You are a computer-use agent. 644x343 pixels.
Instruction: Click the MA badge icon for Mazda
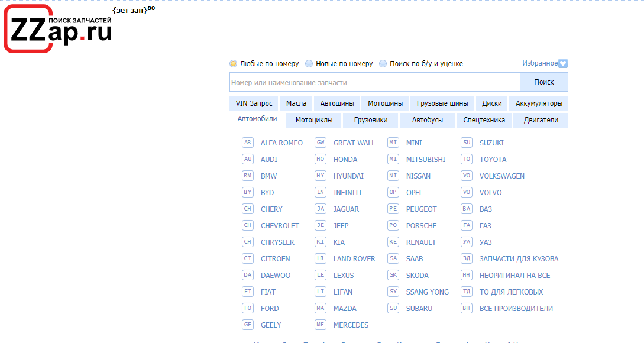[321, 308]
